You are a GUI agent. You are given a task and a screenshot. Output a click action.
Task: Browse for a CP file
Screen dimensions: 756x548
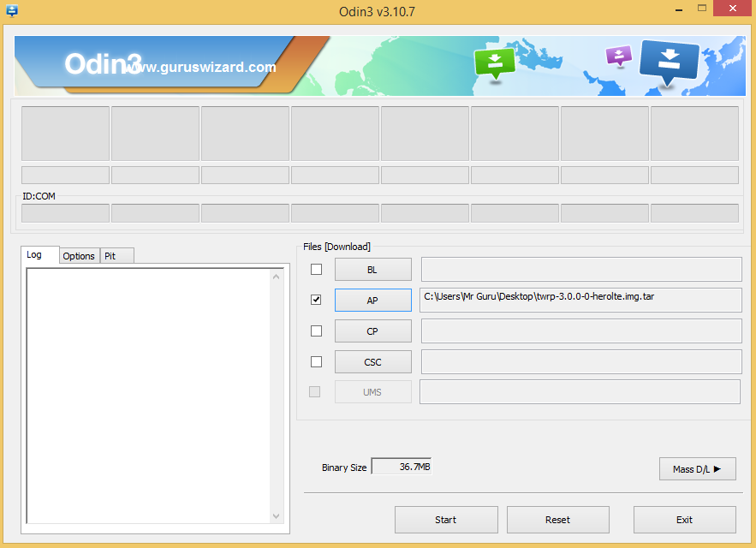click(x=373, y=331)
